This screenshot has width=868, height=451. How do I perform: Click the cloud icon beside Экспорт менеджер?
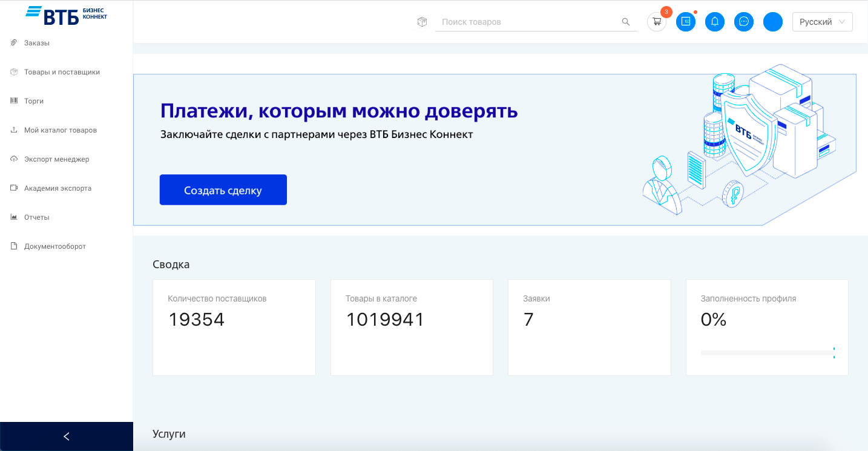click(14, 159)
